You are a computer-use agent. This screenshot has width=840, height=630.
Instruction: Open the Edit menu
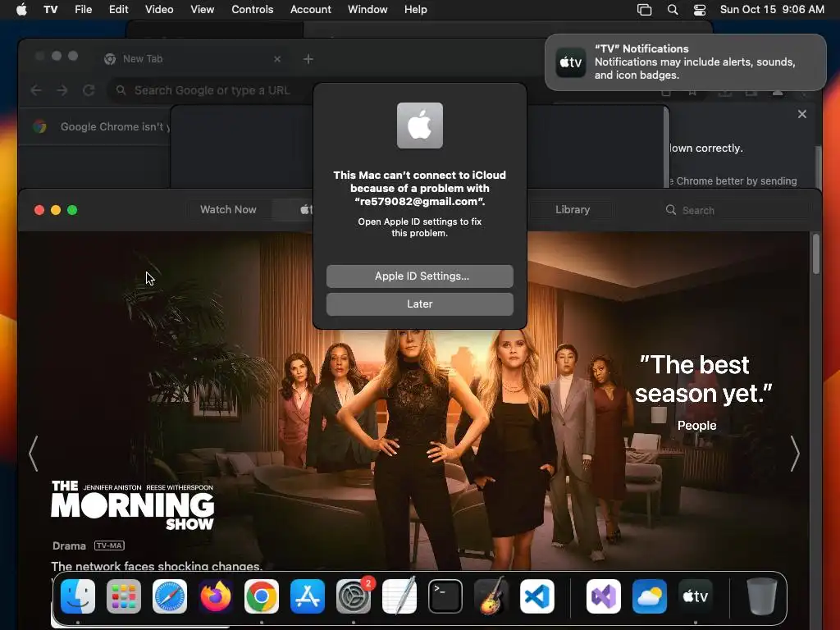click(x=118, y=9)
